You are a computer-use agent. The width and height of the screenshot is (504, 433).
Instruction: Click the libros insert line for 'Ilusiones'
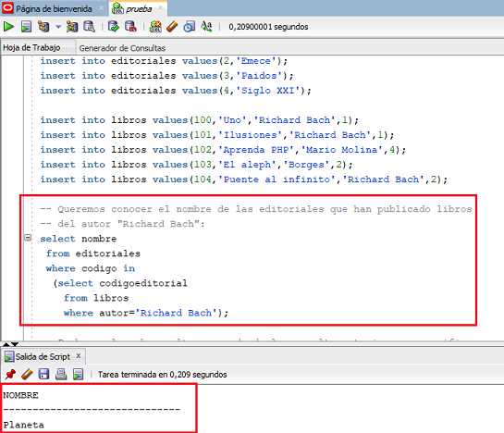pos(217,135)
